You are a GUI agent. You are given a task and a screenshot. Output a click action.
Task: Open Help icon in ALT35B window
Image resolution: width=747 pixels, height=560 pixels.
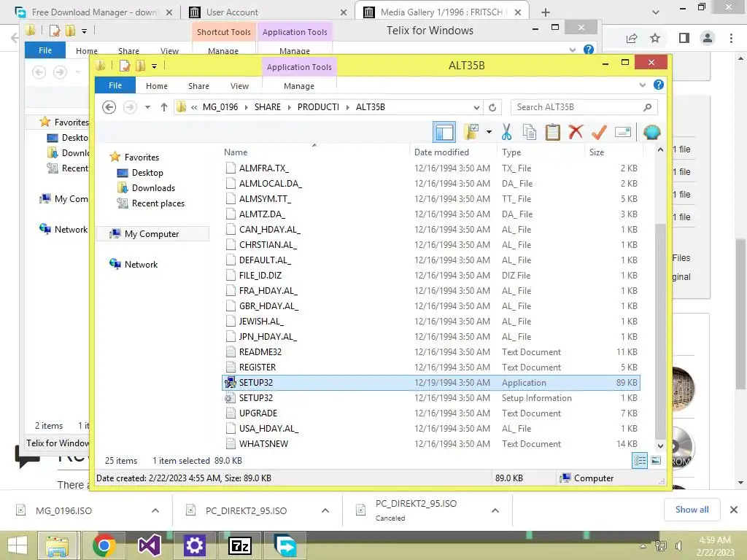click(659, 85)
